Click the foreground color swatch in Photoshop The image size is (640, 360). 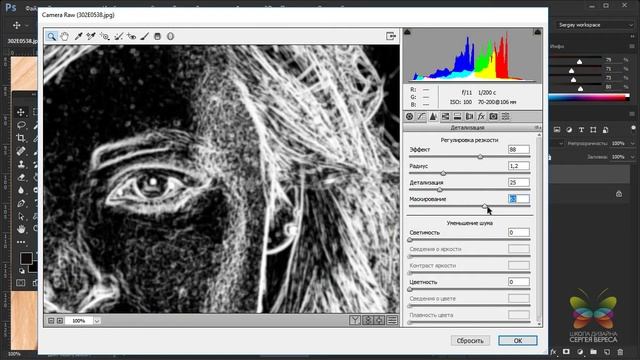coord(26,258)
